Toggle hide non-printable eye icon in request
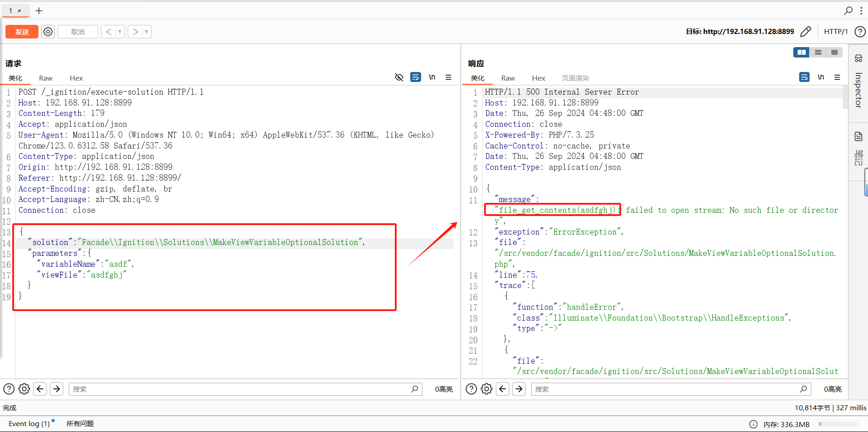The width and height of the screenshot is (868, 432). pyautogui.click(x=399, y=77)
